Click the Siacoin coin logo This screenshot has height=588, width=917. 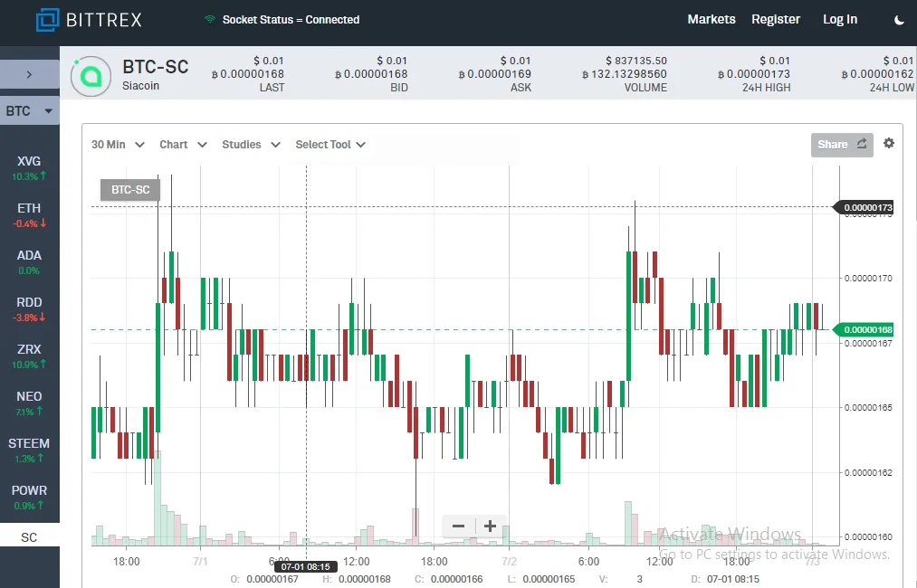coord(91,76)
